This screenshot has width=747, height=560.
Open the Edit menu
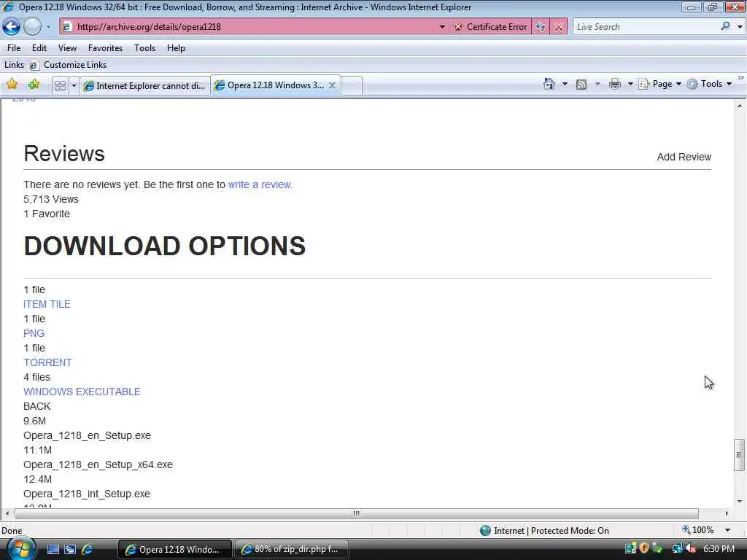click(x=39, y=48)
